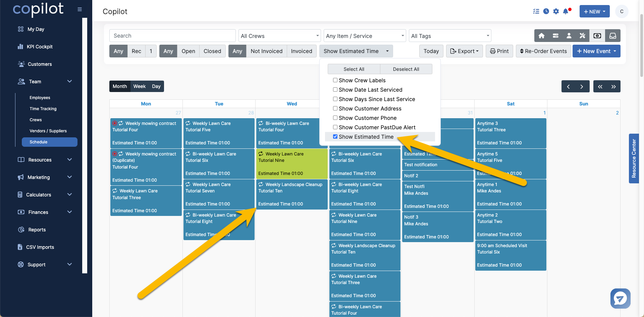
Task: Switch to the Week calendar view
Action: (139, 86)
